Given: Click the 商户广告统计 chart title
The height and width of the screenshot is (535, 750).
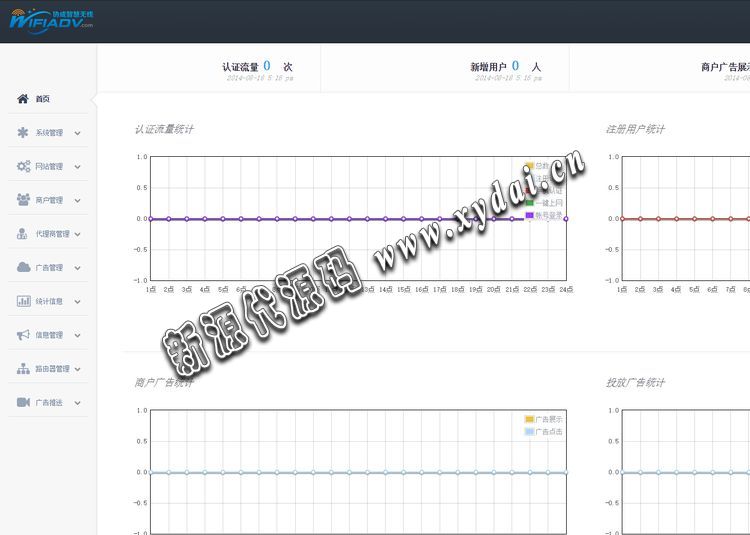Looking at the screenshot, I should click(164, 382).
